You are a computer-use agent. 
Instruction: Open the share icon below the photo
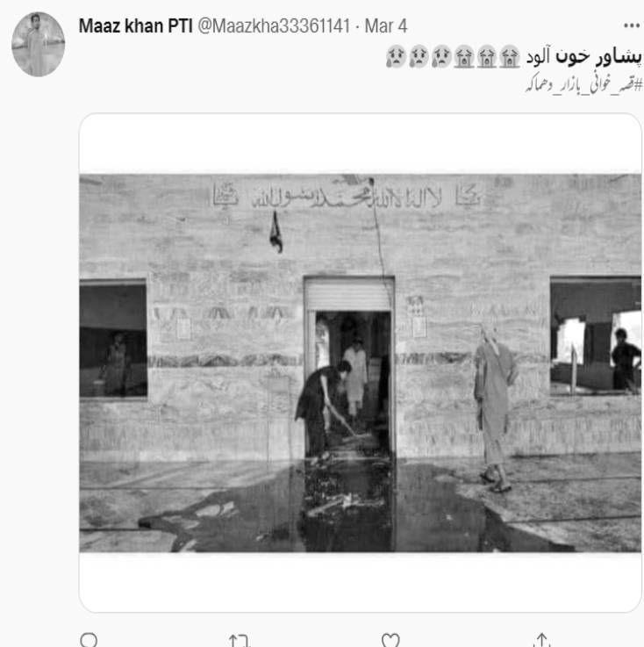(541, 640)
